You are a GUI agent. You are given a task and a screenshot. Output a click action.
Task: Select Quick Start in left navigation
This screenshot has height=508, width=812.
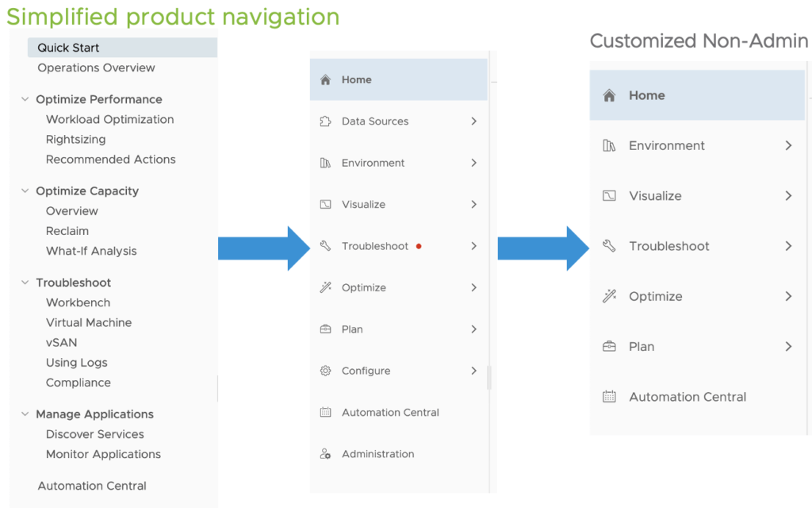pyautogui.click(x=68, y=48)
